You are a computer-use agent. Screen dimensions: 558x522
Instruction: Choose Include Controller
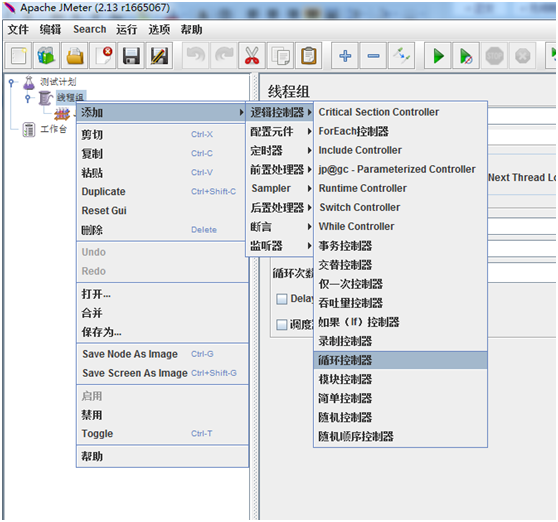400,151
